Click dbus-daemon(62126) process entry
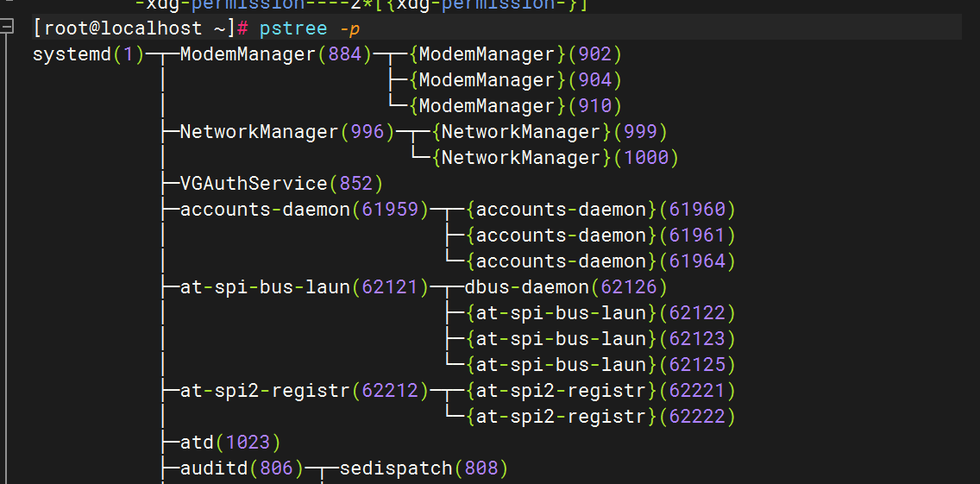This screenshot has width=980, height=484. tap(567, 287)
